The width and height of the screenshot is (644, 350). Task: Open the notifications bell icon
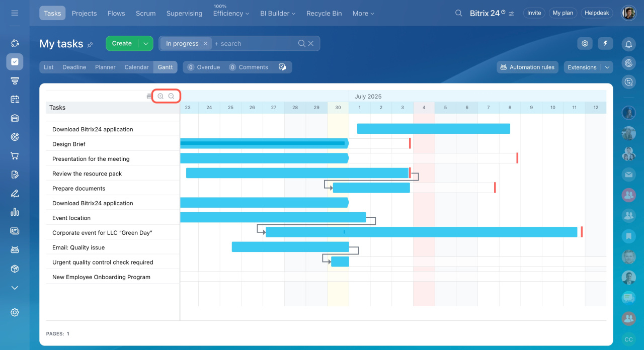click(628, 44)
